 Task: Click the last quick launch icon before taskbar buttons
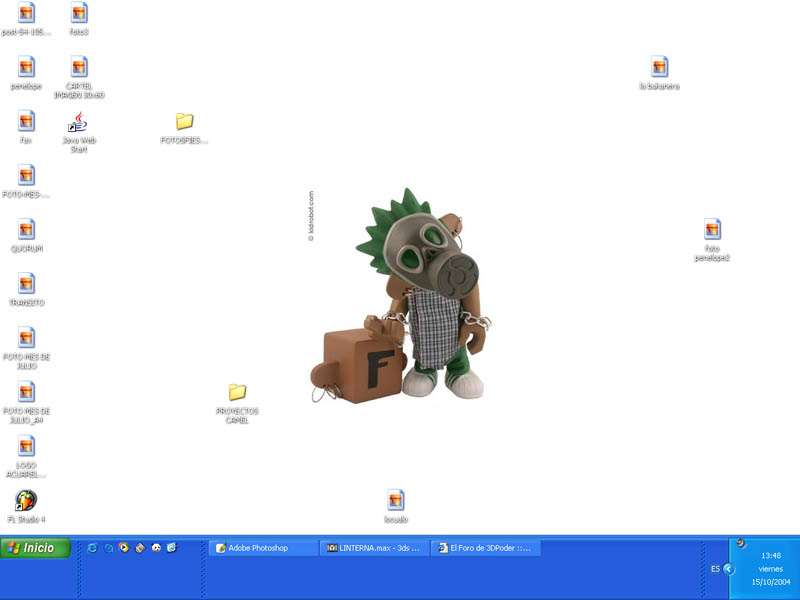click(x=172, y=547)
